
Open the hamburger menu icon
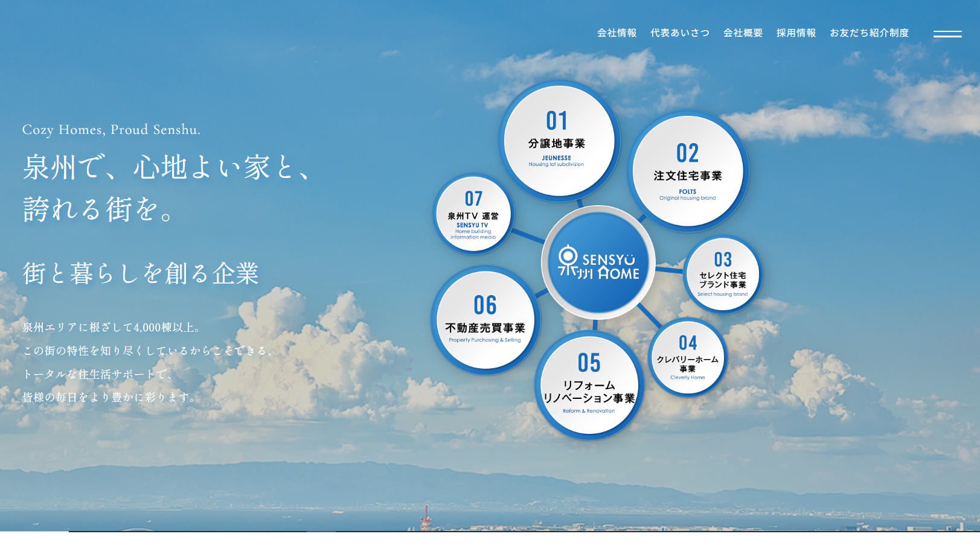pos(947,34)
